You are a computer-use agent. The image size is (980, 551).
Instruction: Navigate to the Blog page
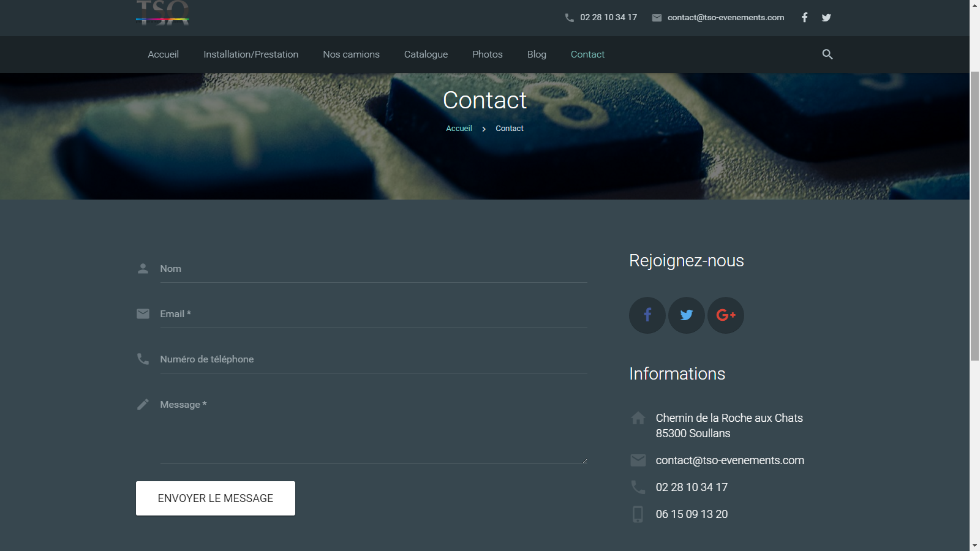coord(537,54)
